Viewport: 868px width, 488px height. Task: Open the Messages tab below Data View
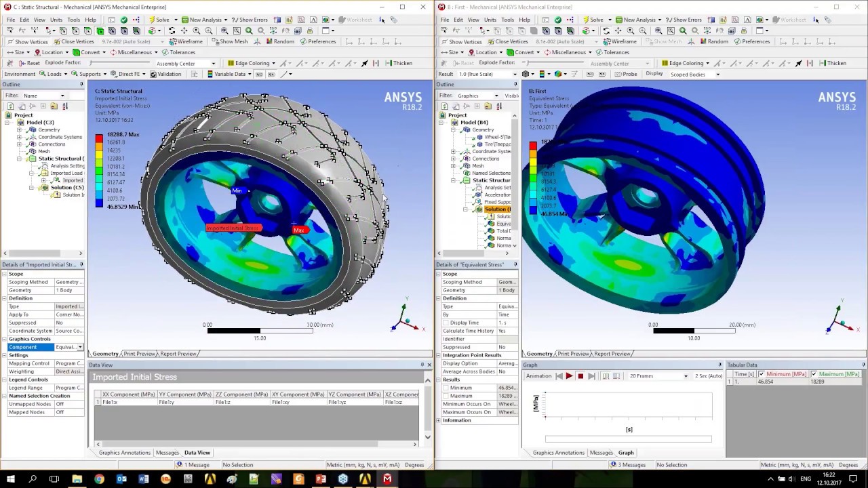[167, 453]
